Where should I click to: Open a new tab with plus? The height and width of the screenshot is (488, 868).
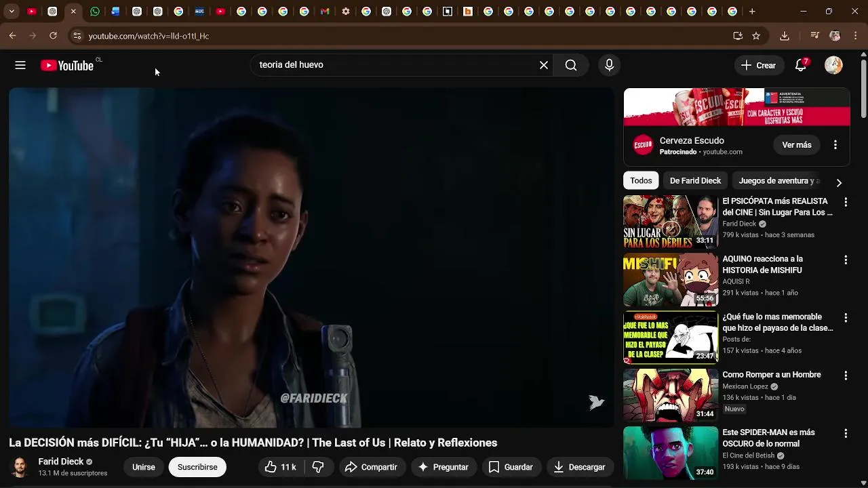click(x=752, y=12)
